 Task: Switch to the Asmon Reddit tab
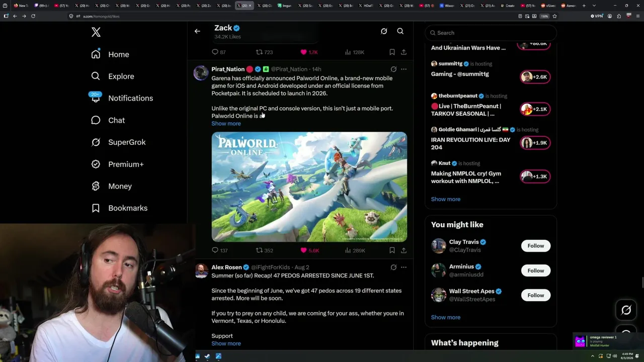pyautogui.click(x=568, y=6)
